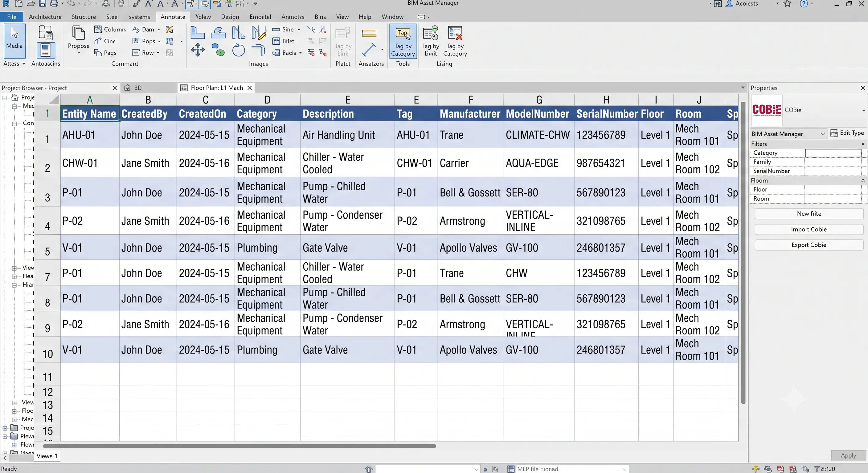This screenshot has height=473, width=868.
Task: Click the yellow robot icon in status bar
Action: click(x=755, y=469)
